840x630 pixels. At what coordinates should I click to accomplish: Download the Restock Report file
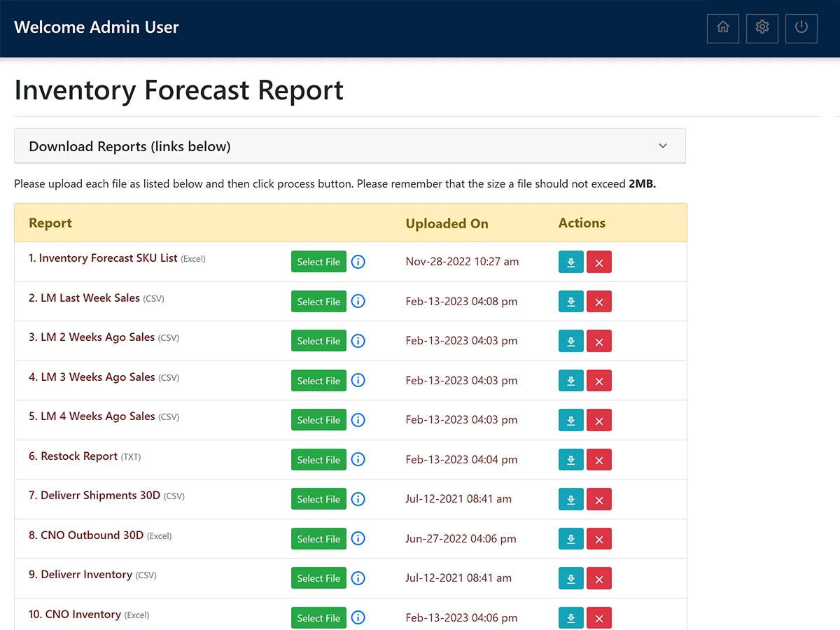571,460
